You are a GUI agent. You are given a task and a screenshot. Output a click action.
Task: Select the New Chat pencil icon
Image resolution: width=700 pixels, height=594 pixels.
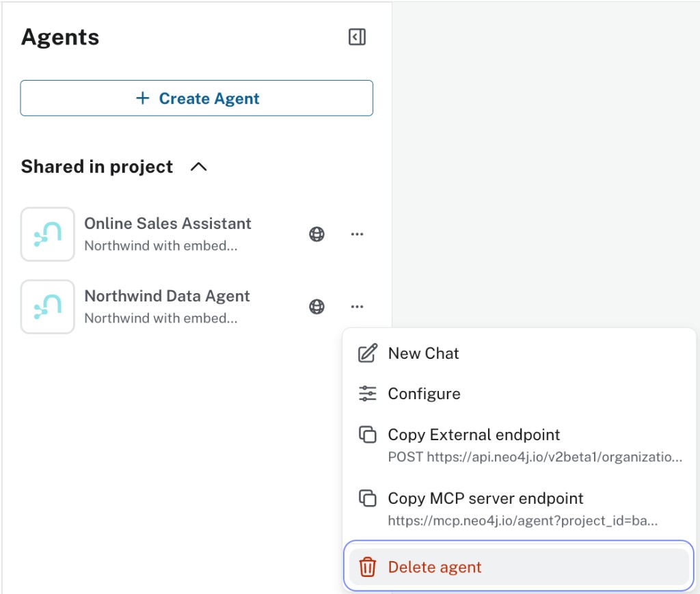(367, 353)
